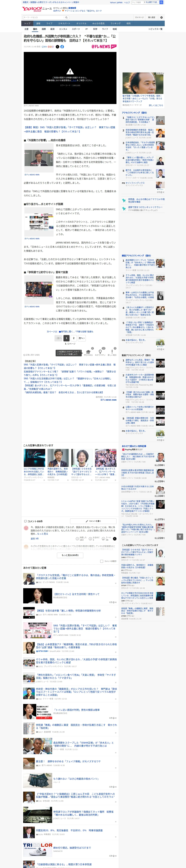186x868 pixels.
Task: Click うーん reaction on first comment
Action: [106, 538]
